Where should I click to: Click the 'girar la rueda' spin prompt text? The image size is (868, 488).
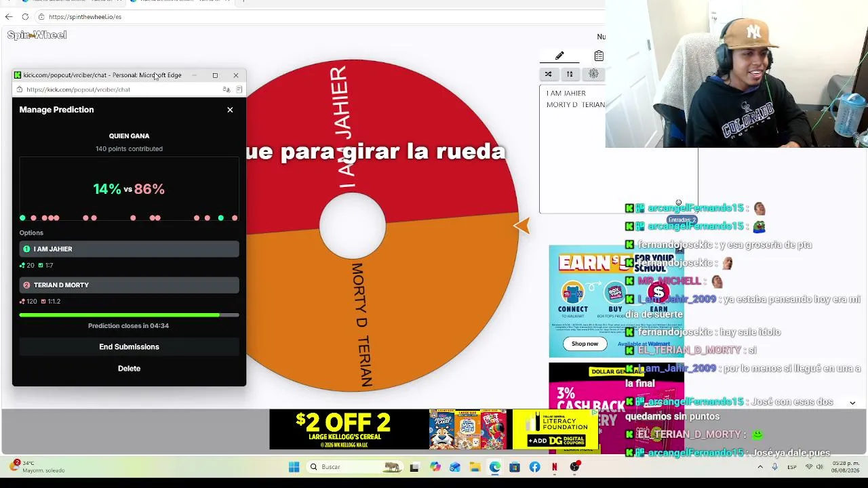pyautogui.click(x=423, y=151)
